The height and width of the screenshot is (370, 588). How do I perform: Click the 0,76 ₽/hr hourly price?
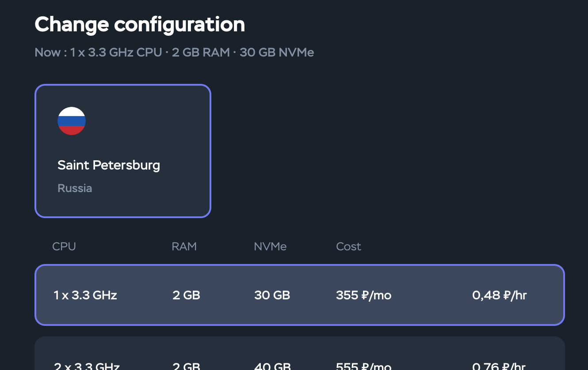pos(499,366)
